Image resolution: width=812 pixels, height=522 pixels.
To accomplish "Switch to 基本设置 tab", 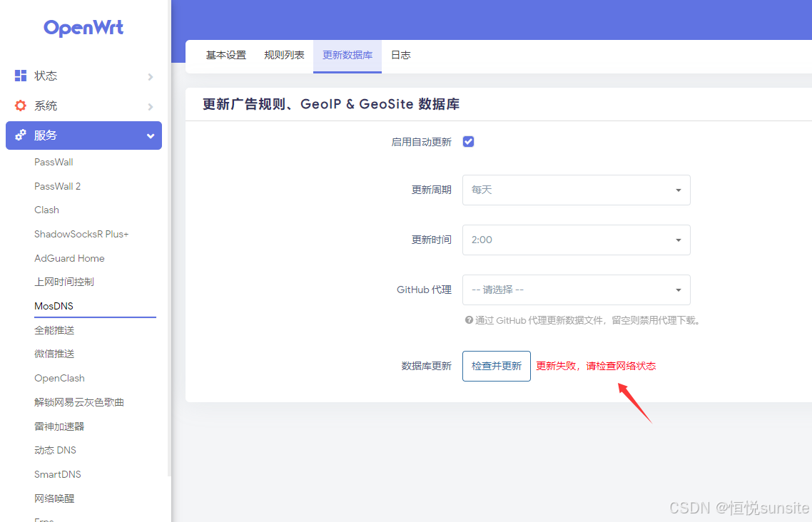I will click(225, 56).
